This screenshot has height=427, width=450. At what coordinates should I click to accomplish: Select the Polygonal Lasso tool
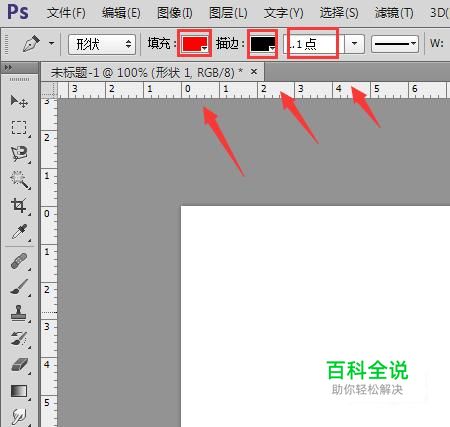(x=19, y=154)
